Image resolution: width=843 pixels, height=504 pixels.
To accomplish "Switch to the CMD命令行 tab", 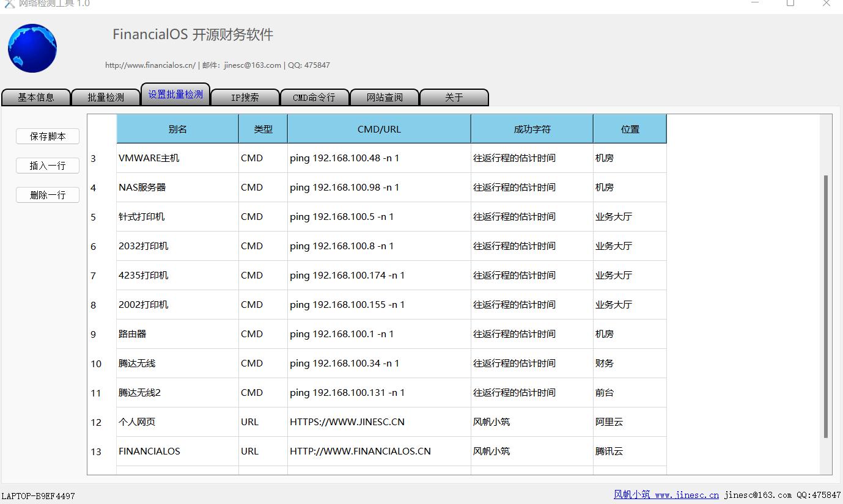I will (x=314, y=97).
